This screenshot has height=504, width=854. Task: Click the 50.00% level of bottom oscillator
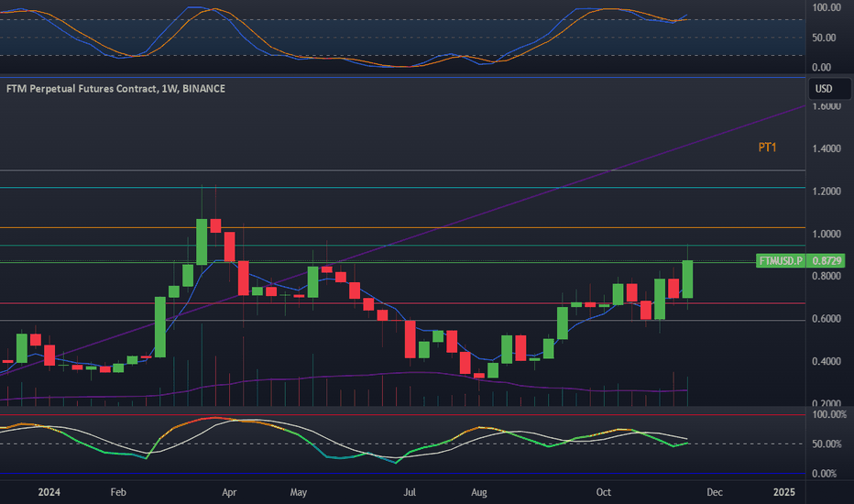827,444
